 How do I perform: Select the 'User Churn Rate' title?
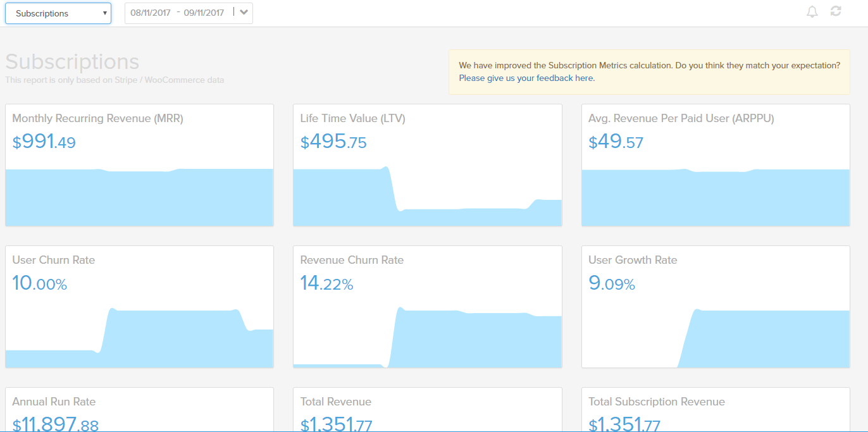coord(53,260)
